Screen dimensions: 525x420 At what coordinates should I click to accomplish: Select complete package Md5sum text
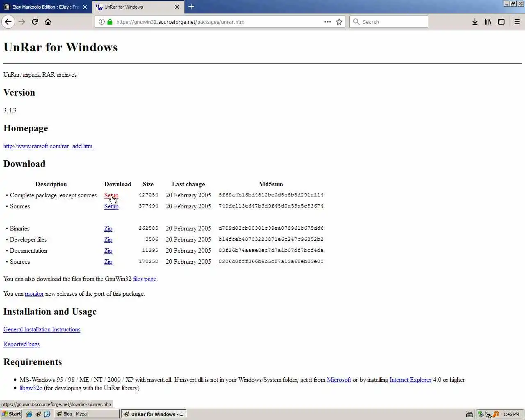271,195
